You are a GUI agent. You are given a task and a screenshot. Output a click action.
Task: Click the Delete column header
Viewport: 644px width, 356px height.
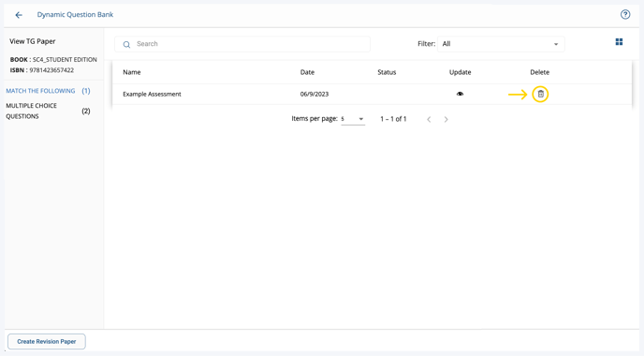(540, 72)
